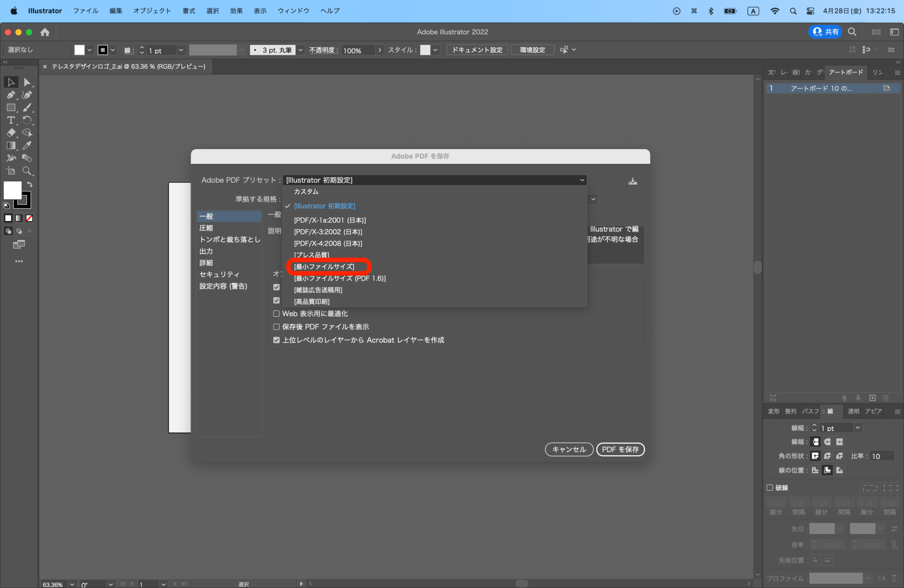Open the 線幅 dropdown in the Stroke panel
This screenshot has height=588, width=904.
point(857,427)
